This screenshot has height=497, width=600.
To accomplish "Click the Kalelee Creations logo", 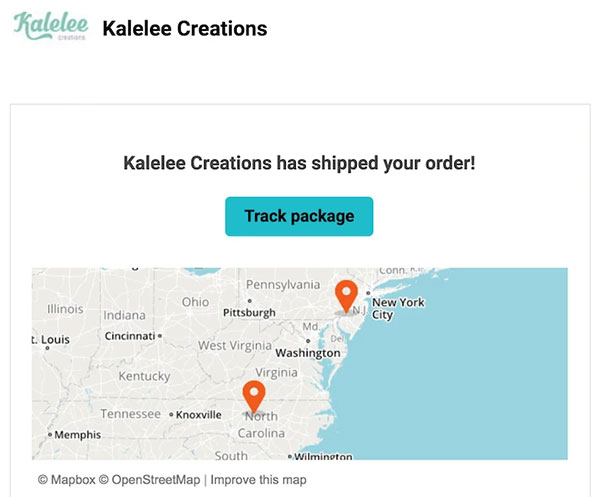I will [x=51, y=27].
